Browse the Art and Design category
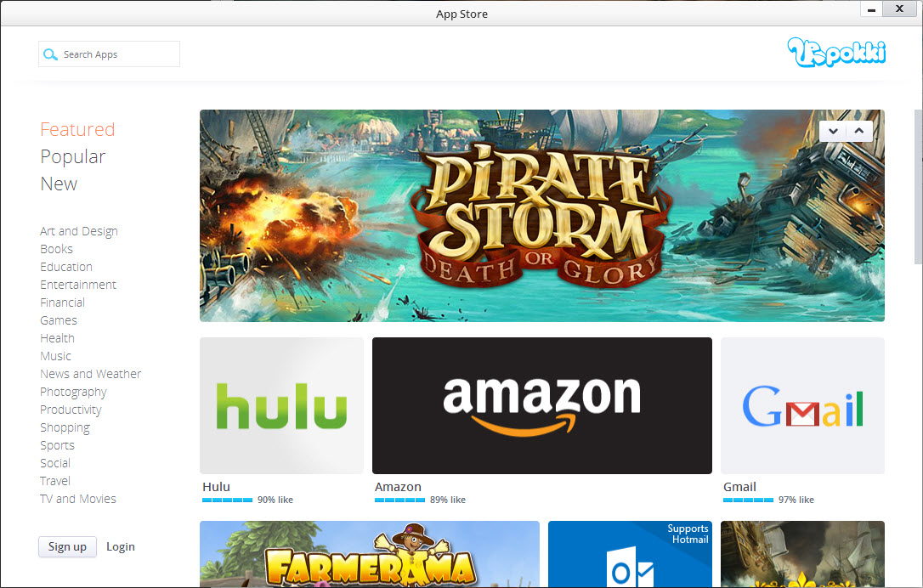 click(x=79, y=231)
